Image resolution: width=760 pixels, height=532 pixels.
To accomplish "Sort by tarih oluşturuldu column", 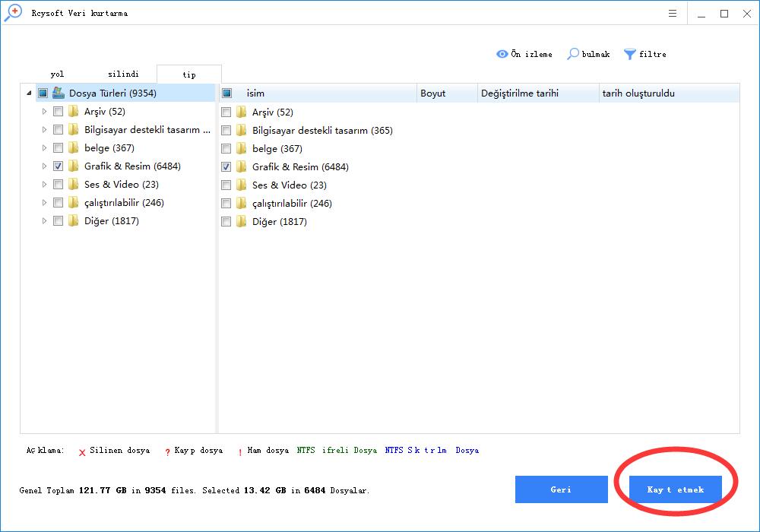I will point(669,93).
